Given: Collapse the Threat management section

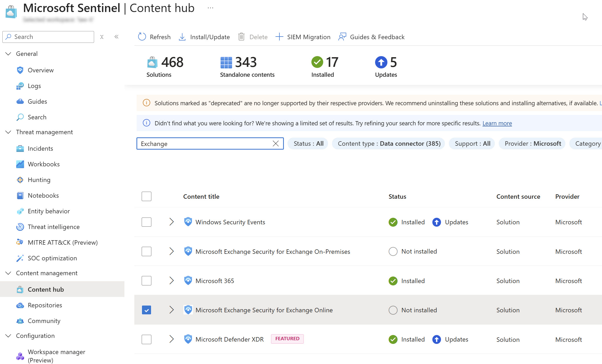Looking at the screenshot, I should tap(8, 132).
